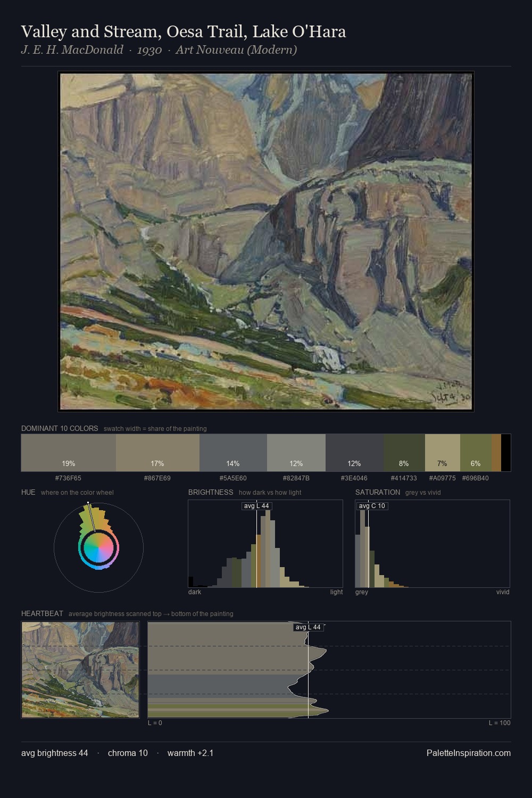532x798 pixels.
Task: Click the #696B40 hex code label
Action: click(476, 478)
